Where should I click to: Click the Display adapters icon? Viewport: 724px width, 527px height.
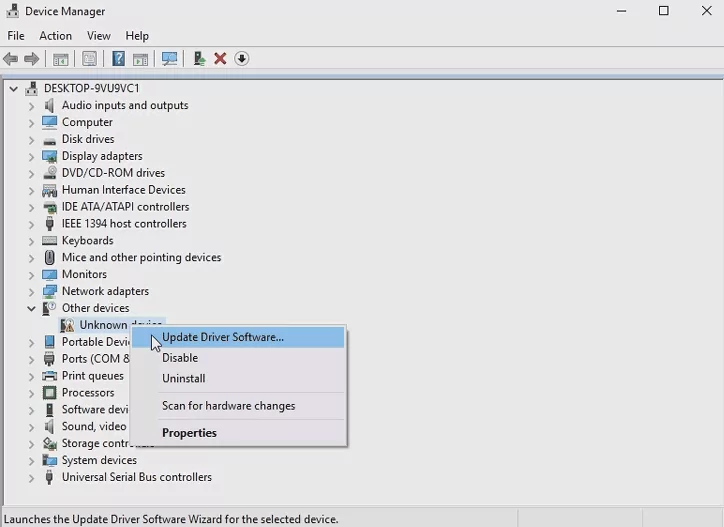pos(49,156)
